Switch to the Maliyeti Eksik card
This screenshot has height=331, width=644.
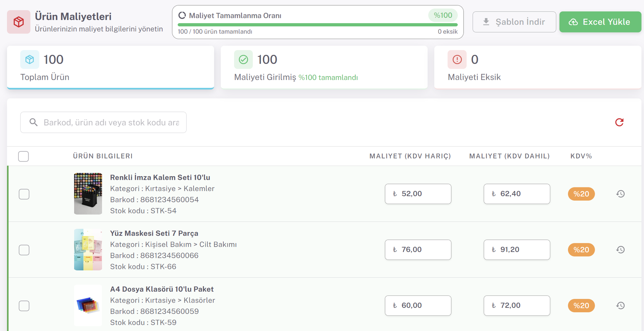[x=537, y=67]
